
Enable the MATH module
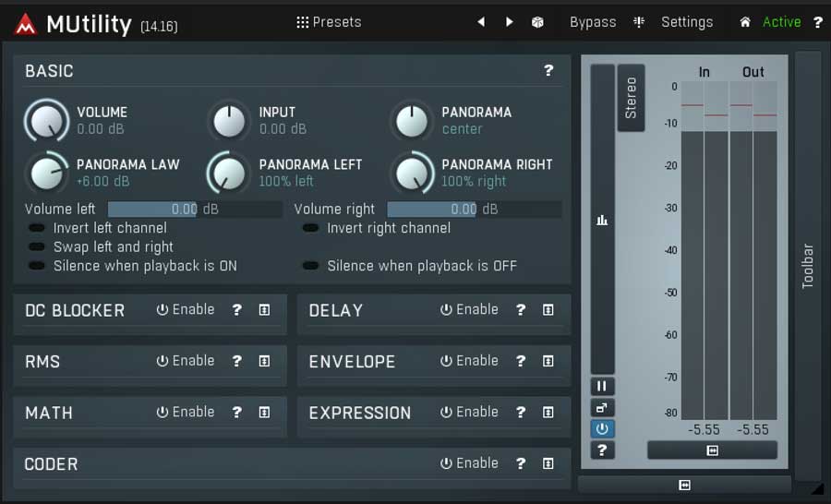point(186,412)
